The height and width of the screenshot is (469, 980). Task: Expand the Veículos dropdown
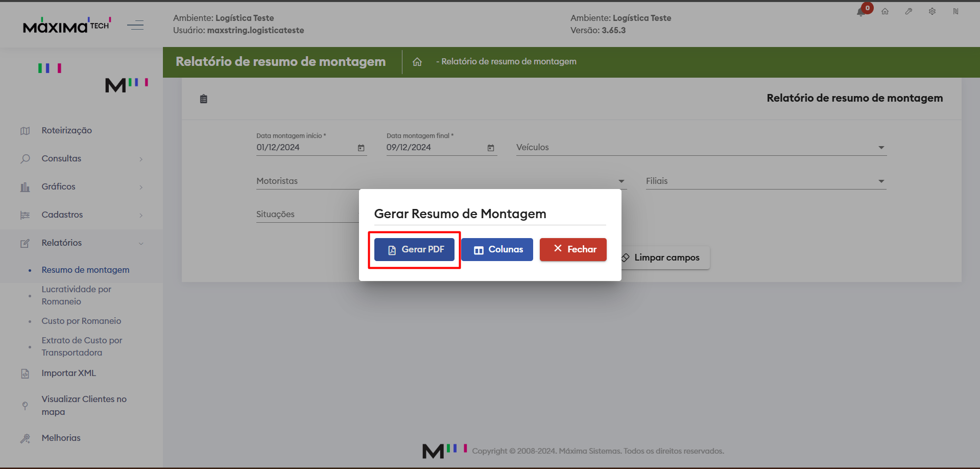881,148
